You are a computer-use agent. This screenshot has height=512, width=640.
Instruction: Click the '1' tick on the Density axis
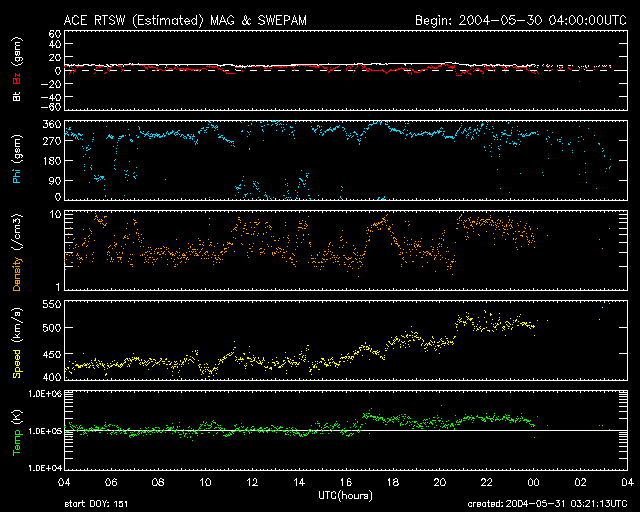click(58, 287)
